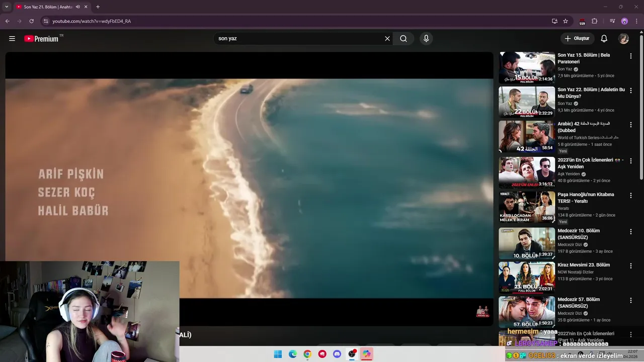Open Discord from the taskbar

[x=337, y=354]
